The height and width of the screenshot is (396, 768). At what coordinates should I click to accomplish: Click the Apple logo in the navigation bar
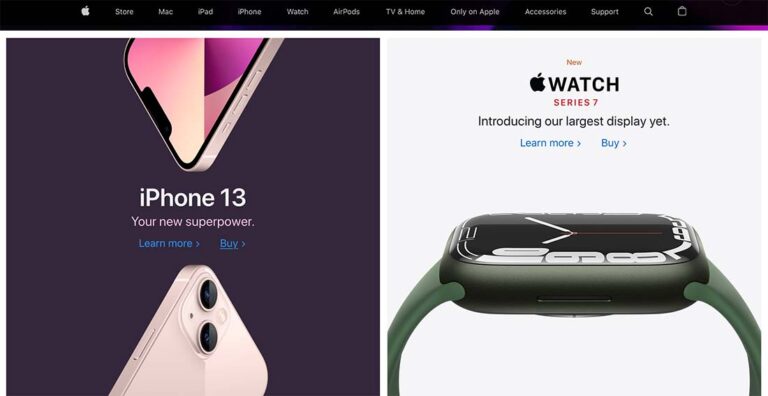click(85, 11)
